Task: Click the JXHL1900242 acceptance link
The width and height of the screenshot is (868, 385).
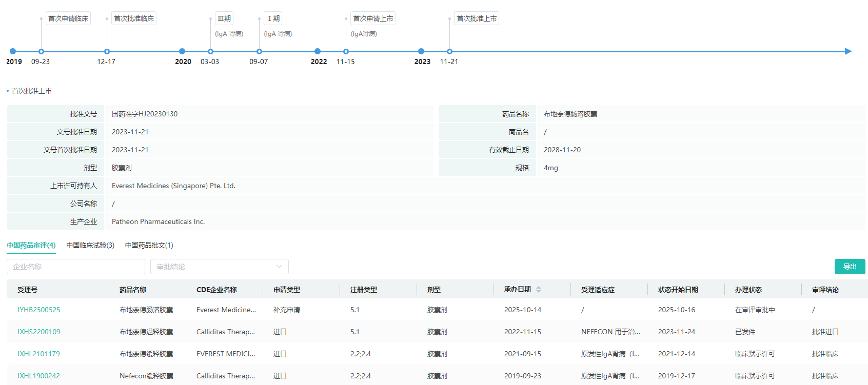Action: (38, 376)
